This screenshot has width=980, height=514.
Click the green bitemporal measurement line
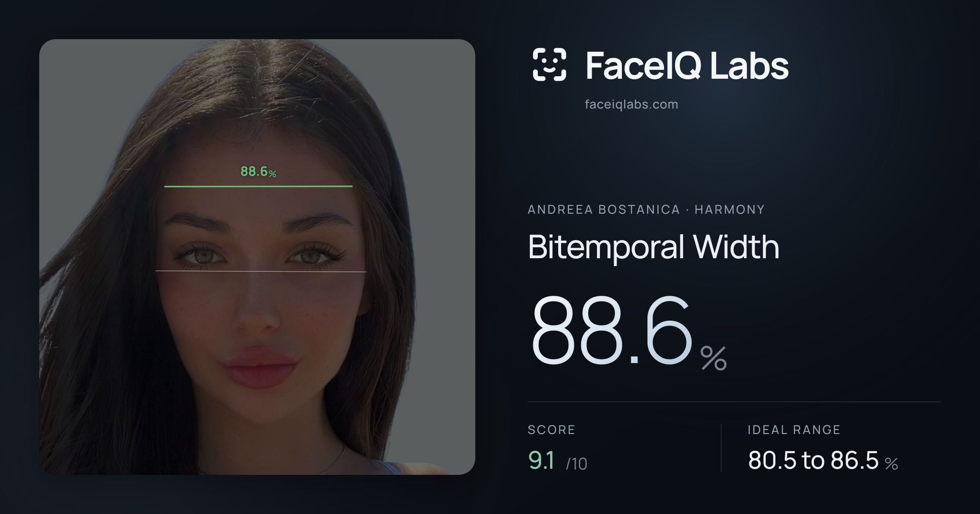258,186
